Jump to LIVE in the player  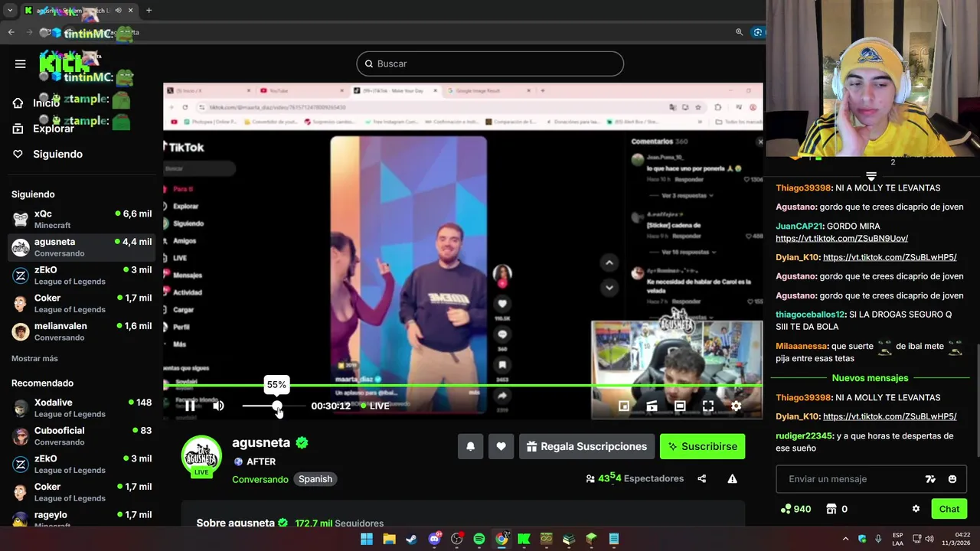tap(374, 406)
